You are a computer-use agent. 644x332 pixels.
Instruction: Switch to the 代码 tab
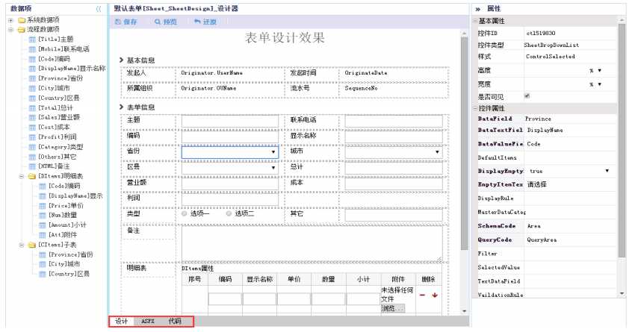click(175, 322)
